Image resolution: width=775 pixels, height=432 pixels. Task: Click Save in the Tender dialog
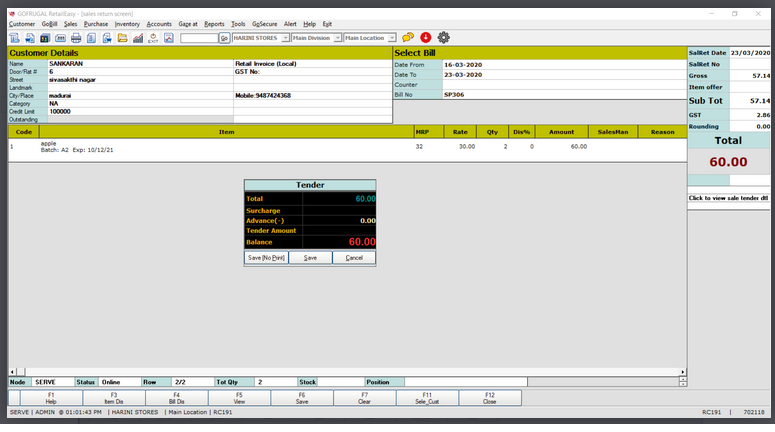[310, 258]
